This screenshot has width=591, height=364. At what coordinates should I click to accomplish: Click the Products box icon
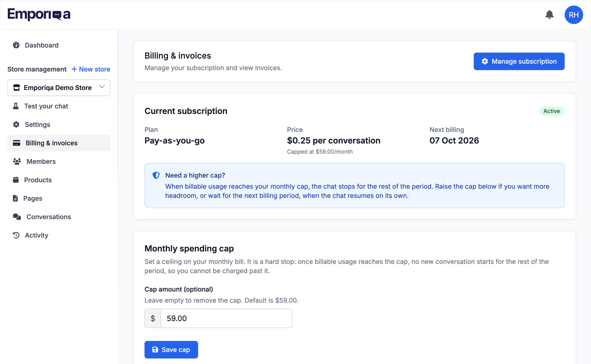click(x=16, y=180)
